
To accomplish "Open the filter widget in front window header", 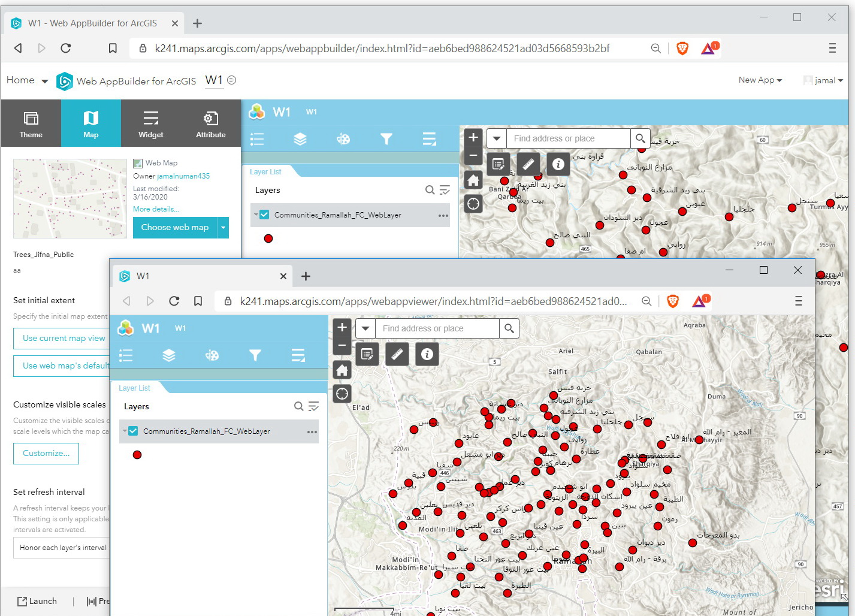I will pos(255,356).
